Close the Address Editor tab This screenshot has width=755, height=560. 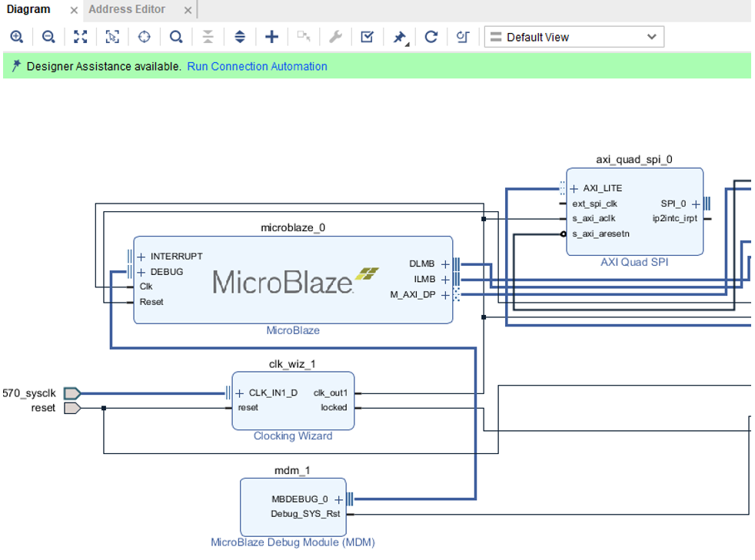(188, 10)
